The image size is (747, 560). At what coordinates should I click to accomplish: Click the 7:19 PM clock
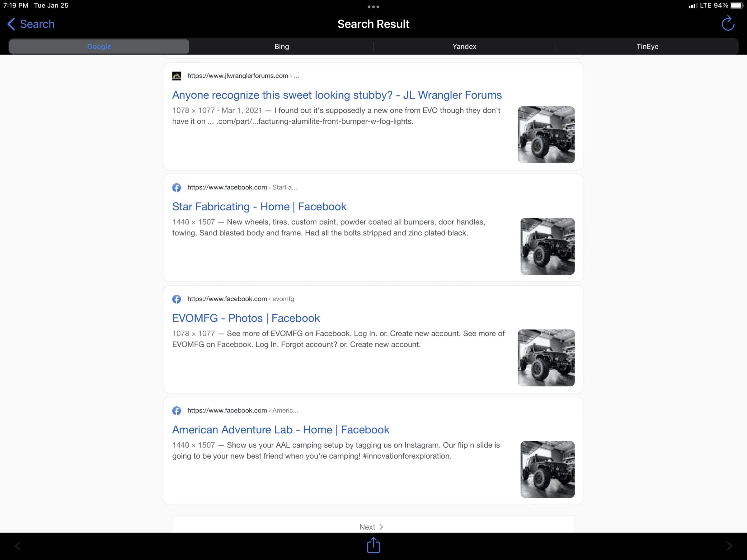(x=16, y=5)
